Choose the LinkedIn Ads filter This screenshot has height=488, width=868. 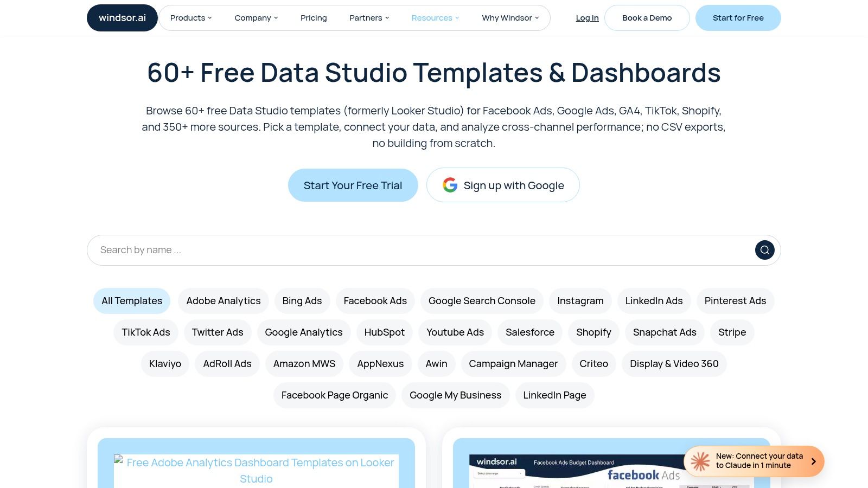(654, 301)
